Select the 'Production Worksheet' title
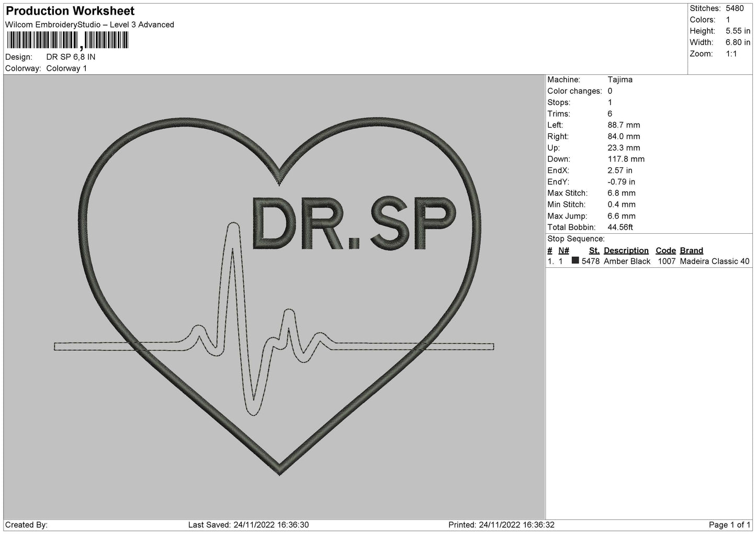 pyautogui.click(x=70, y=11)
